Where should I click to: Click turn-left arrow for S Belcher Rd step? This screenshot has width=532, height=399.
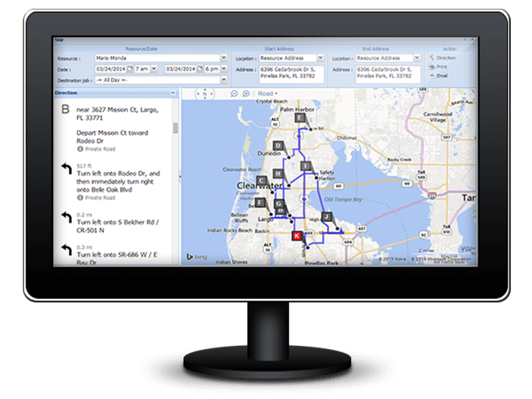point(67,217)
